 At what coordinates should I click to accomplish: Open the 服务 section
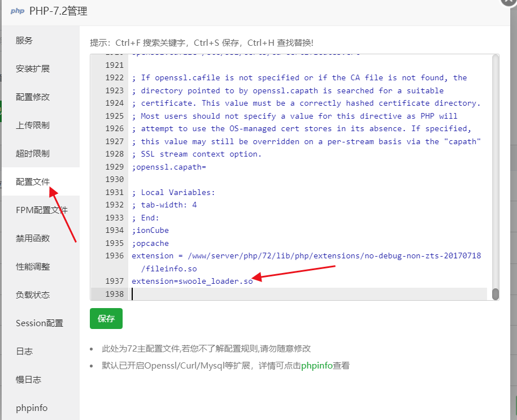[x=24, y=41]
